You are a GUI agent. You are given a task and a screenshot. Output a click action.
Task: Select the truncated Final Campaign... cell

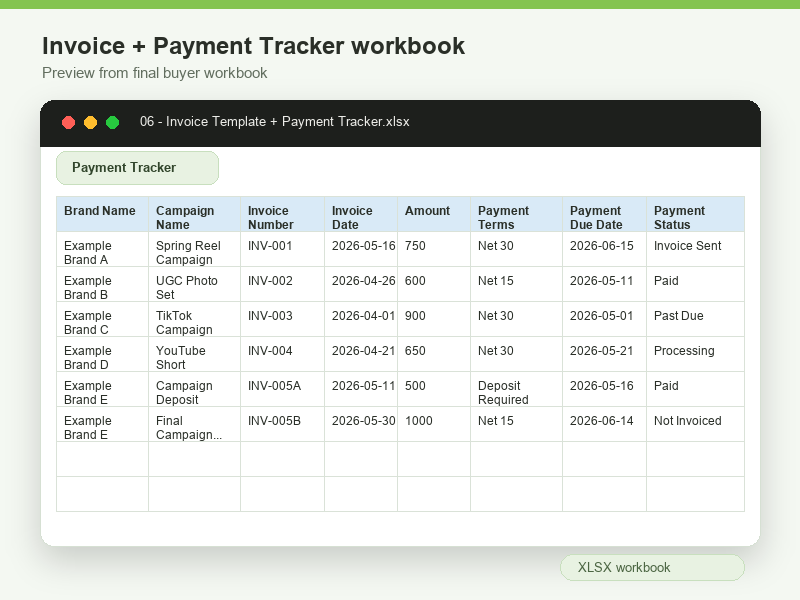[x=194, y=424]
